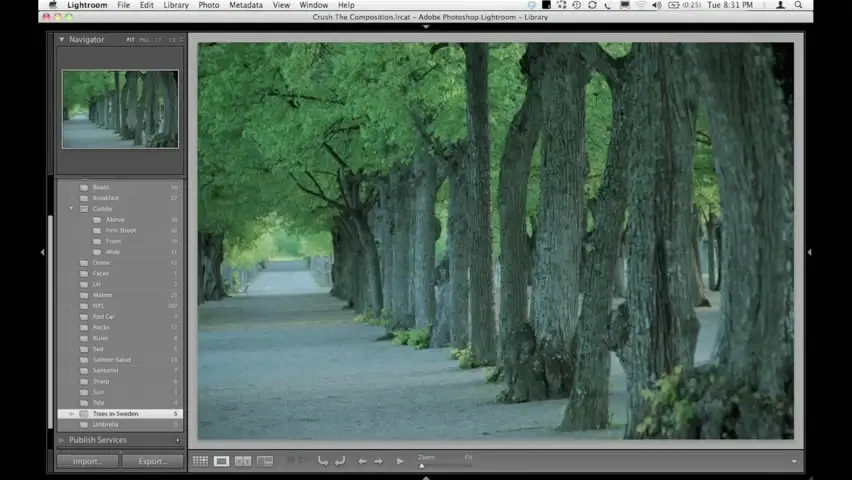This screenshot has width=852, height=480.
Task: Show the right panel group
Action: pyautogui.click(x=810, y=252)
